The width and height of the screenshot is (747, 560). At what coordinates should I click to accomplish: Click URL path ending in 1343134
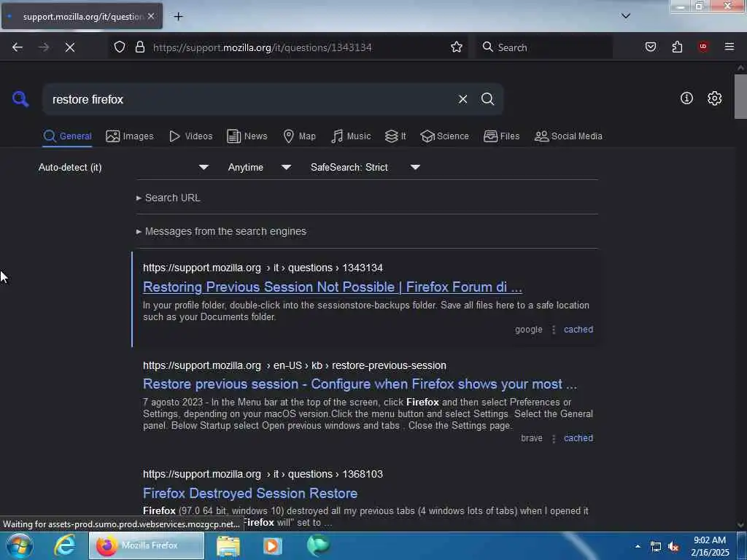click(263, 268)
